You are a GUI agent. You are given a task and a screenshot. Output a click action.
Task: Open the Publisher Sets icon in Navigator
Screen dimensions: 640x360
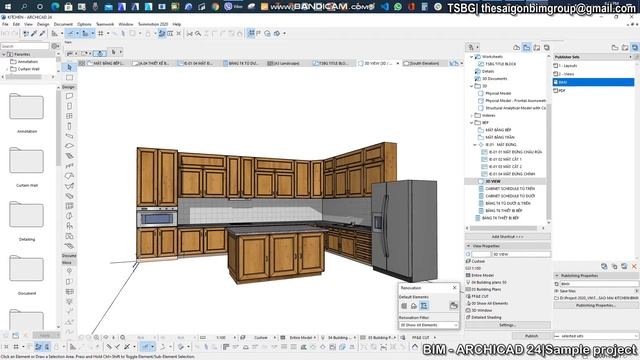pyautogui.click(x=547, y=48)
